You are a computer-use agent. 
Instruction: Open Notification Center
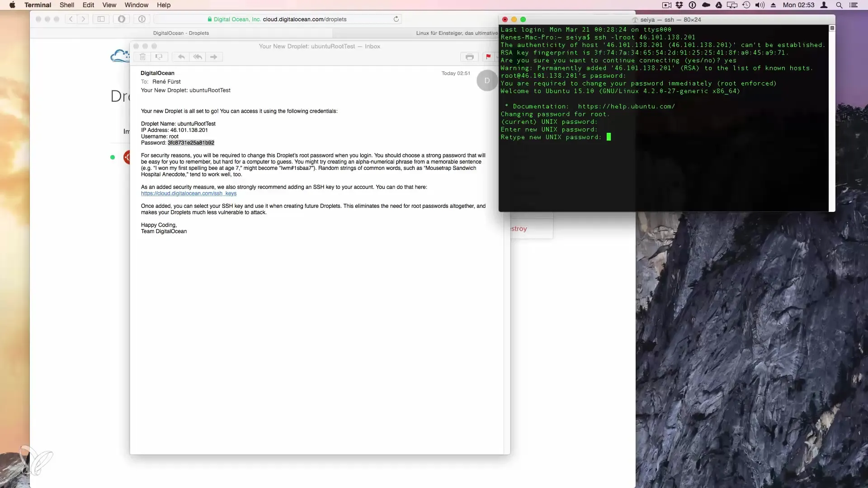pos(854,5)
